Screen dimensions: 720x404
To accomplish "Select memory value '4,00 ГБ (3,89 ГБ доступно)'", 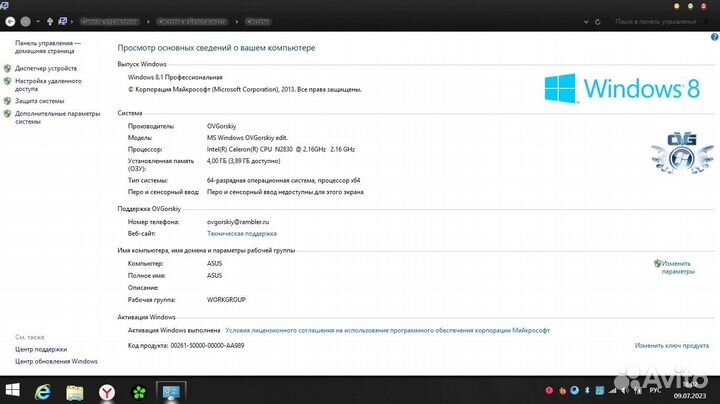I will pos(243,161).
